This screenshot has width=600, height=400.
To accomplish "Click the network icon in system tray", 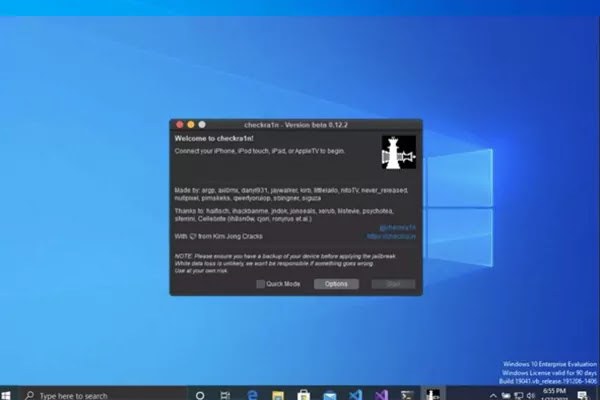I will (x=518, y=395).
